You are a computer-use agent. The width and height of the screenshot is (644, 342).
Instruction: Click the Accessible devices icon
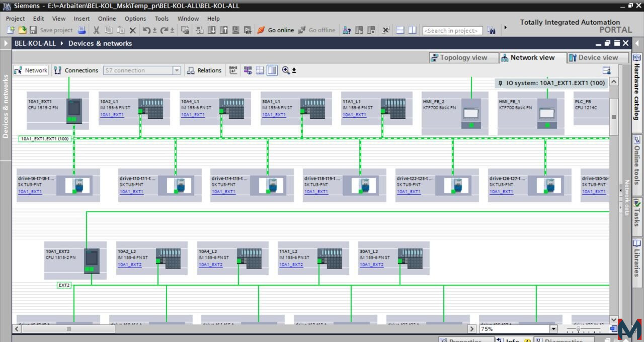pos(347,30)
